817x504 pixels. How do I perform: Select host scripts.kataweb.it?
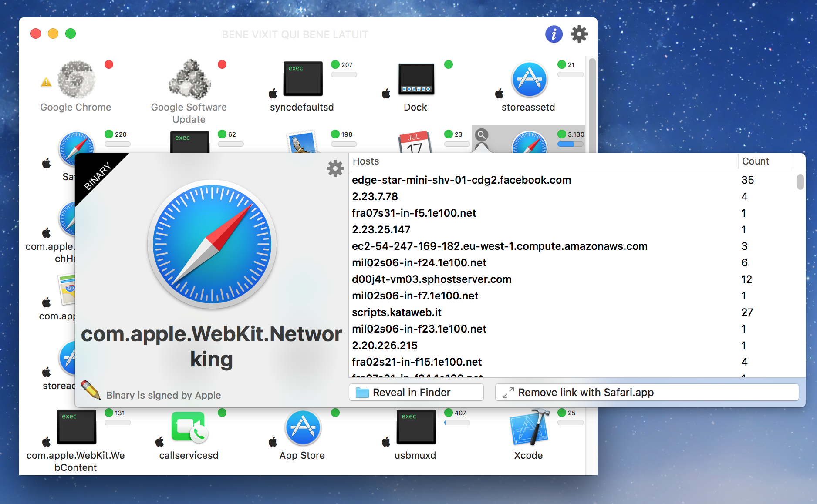point(573,312)
